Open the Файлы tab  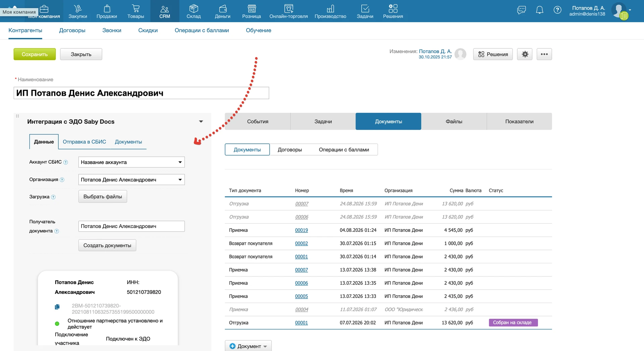coord(454,122)
